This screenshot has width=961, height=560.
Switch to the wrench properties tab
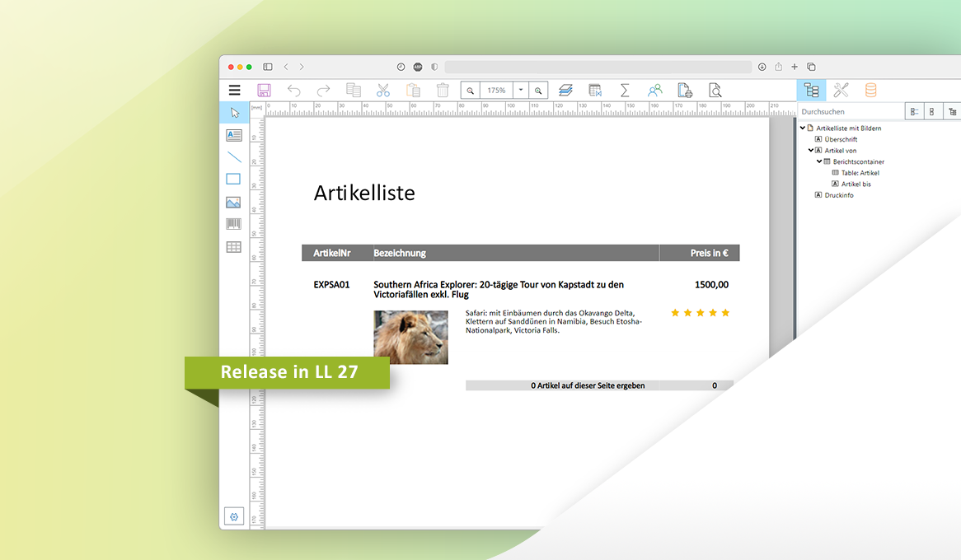841,90
